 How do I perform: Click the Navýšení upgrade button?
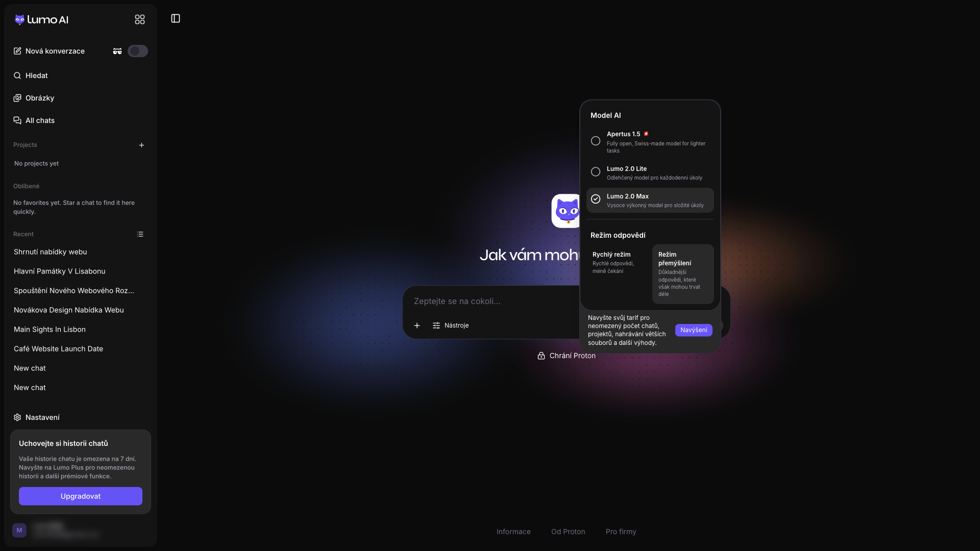[694, 330]
